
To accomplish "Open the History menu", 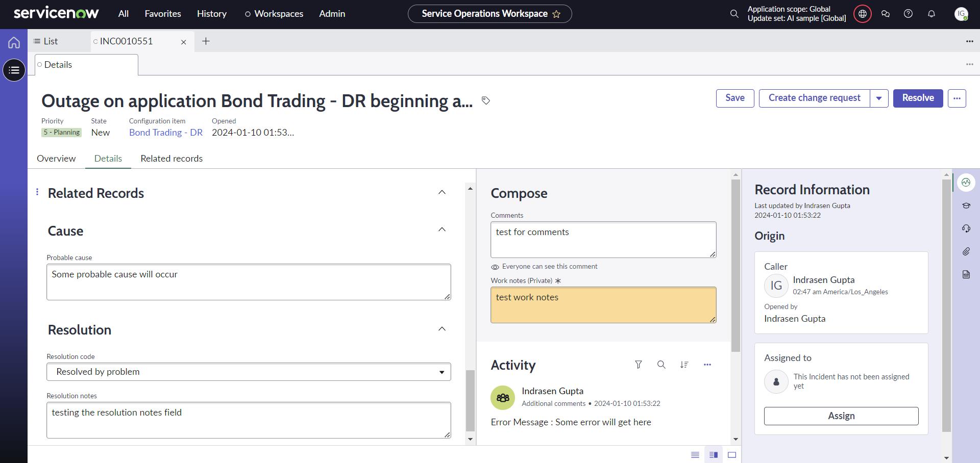I will 212,14.
